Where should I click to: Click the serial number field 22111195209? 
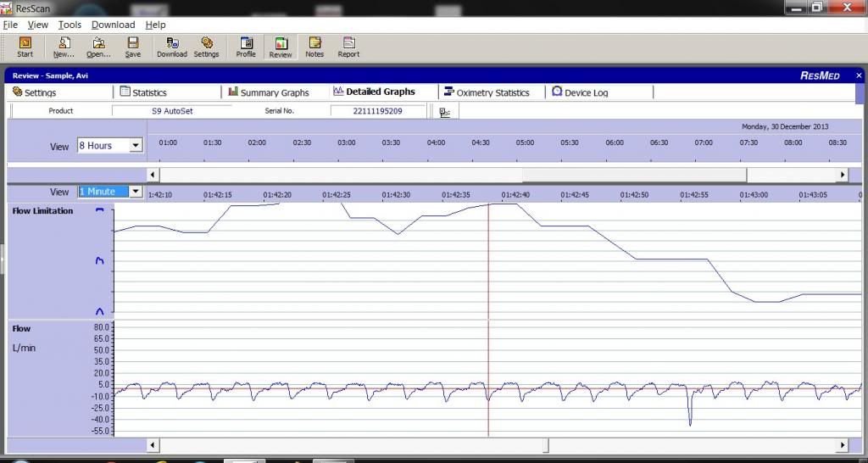click(x=377, y=111)
